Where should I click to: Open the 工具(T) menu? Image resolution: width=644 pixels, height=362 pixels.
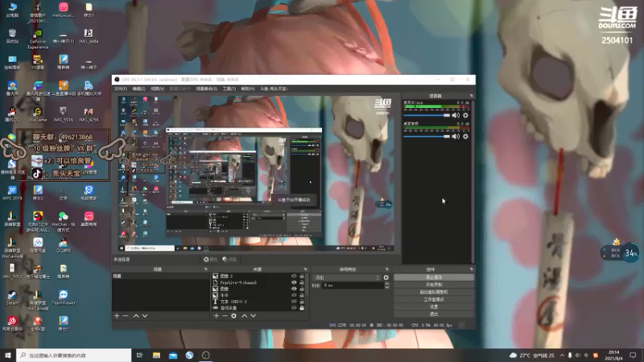pos(229,88)
